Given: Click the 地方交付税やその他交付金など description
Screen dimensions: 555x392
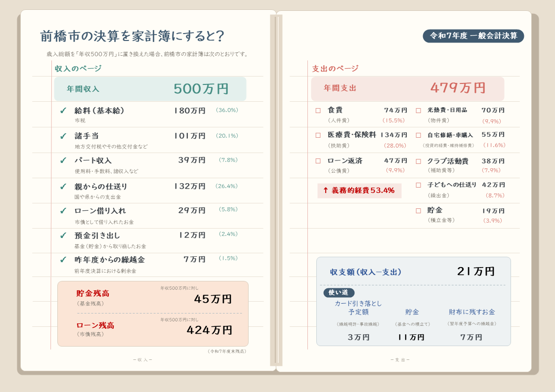Looking at the screenshot, I should [111, 146].
